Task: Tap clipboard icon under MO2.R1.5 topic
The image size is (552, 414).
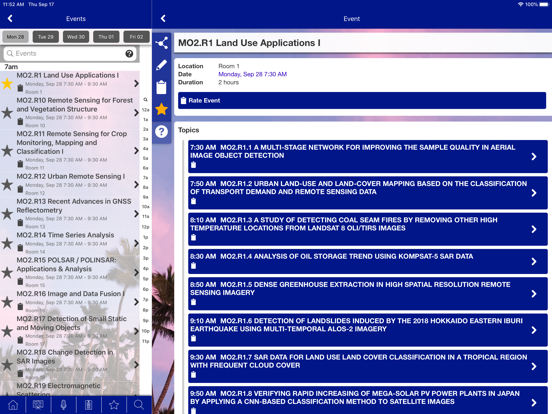Action: click(x=193, y=302)
